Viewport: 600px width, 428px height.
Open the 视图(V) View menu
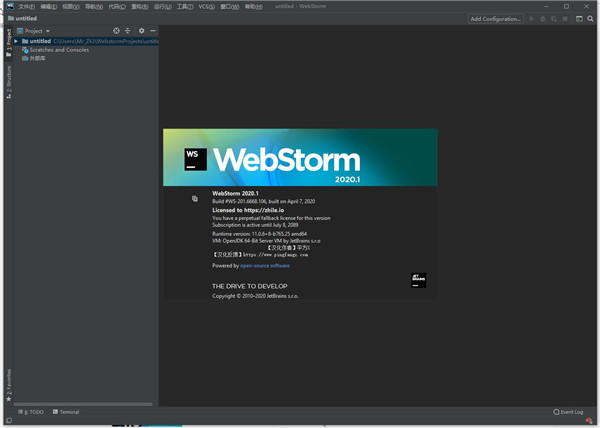click(x=71, y=7)
